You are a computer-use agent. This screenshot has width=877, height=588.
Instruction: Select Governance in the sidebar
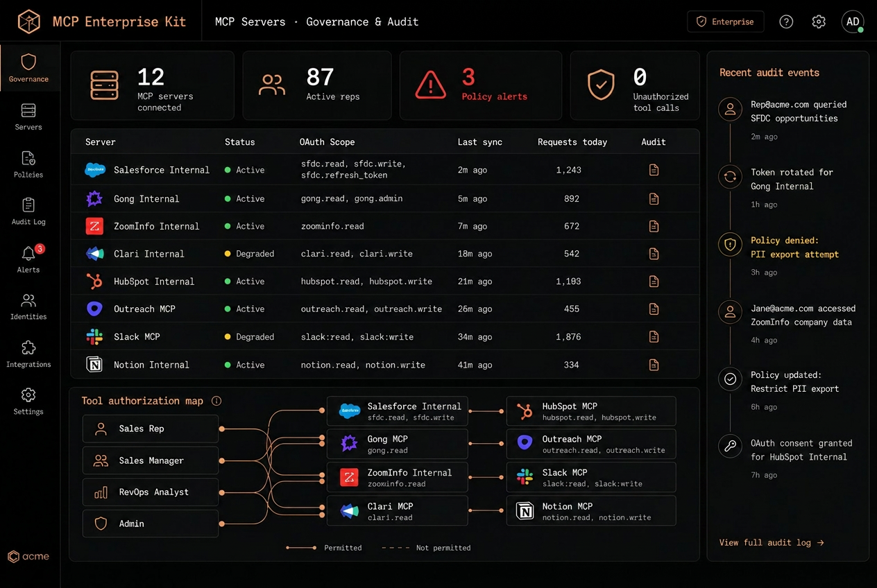[x=29, y=68]
